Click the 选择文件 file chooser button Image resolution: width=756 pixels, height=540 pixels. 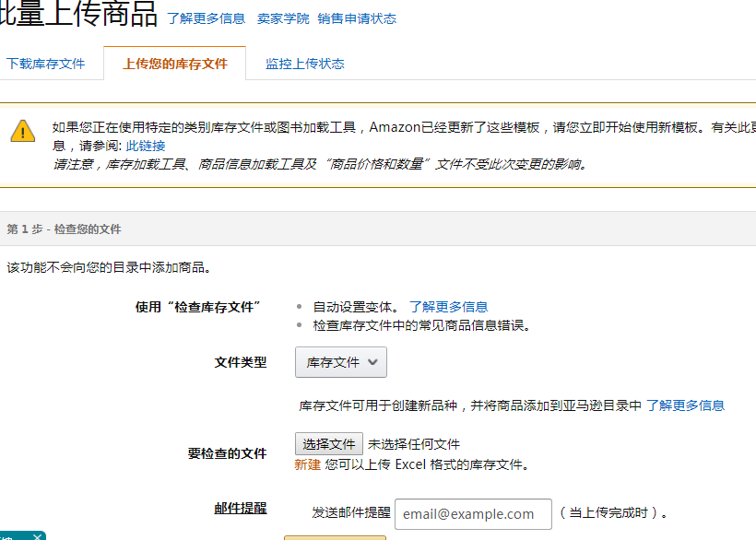(329, 443)
